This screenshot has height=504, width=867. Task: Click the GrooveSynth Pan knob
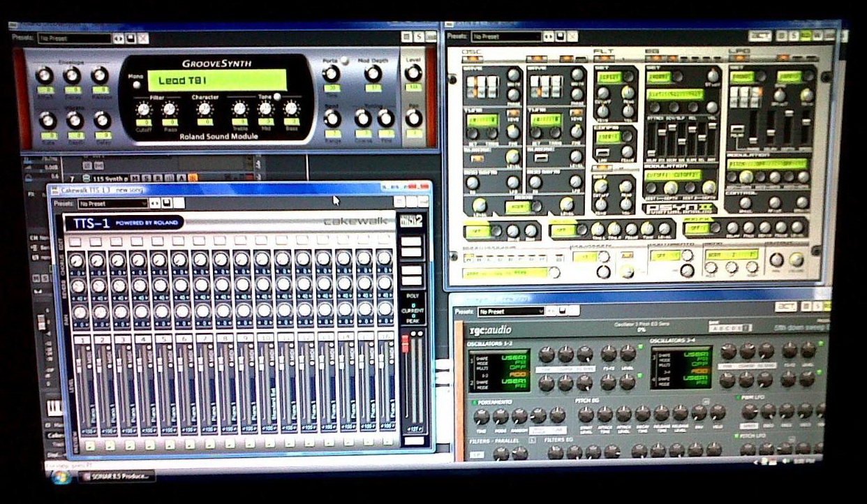click(413, 117)
